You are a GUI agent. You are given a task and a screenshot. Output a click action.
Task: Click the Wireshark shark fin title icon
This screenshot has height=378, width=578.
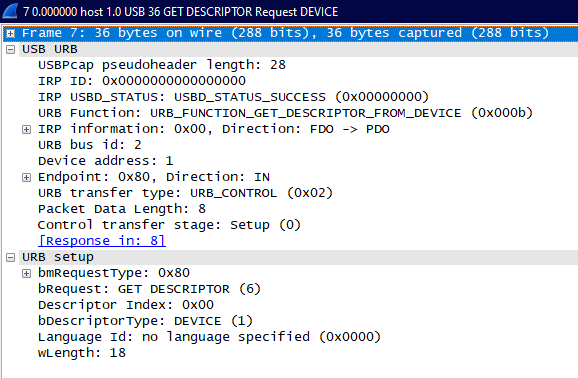pyautogui.click(x=10, y=11)
